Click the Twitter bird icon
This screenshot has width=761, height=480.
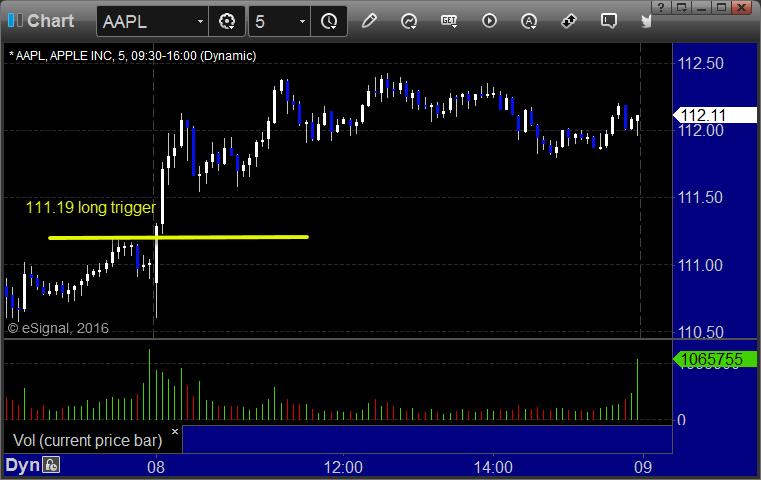[x=647, y=21]
